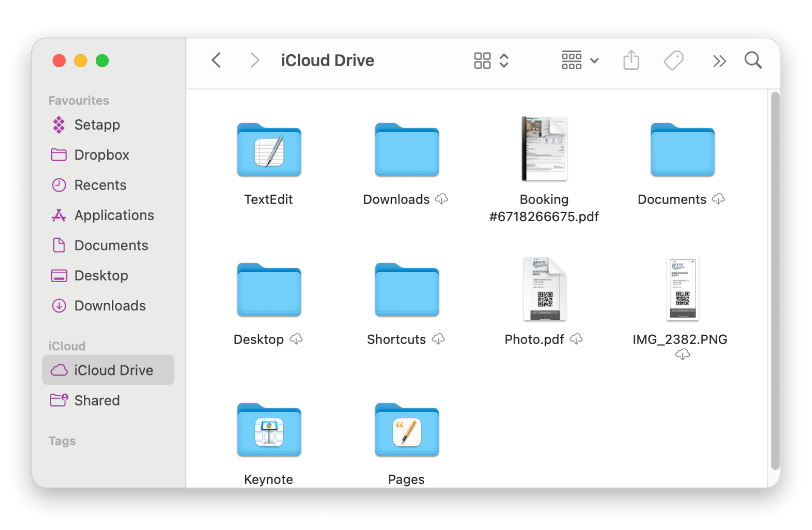Image resolution: width=812 pixels, height=530 pixels.
Task: Click the 'Keynote' folder name label
Action: [268, 479]
